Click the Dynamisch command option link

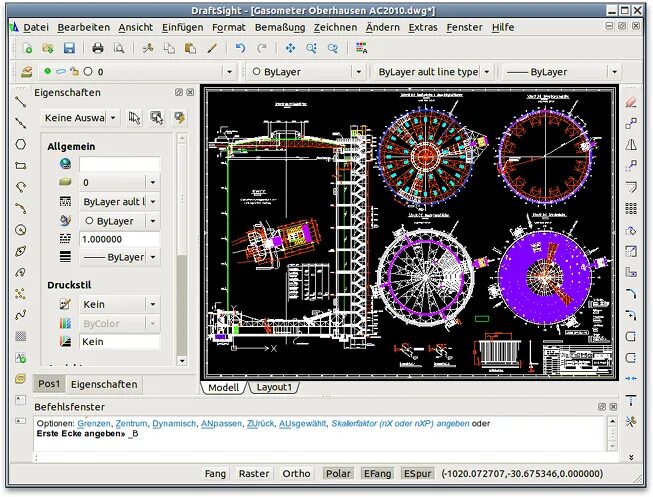pos(174,424)
